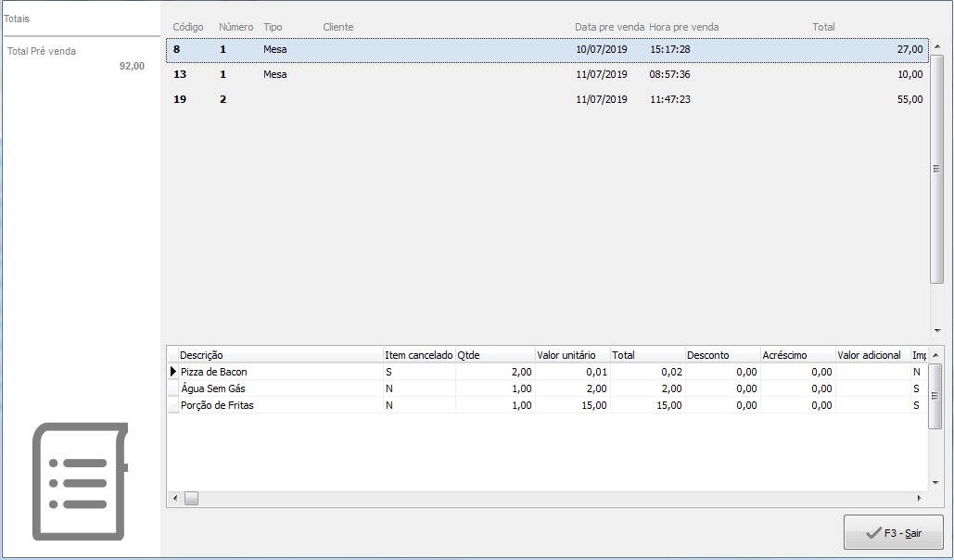Click the horizontal scrollbar thumb in items grid
The width and height of the screenshot is (954, 560).
point(191,499)
